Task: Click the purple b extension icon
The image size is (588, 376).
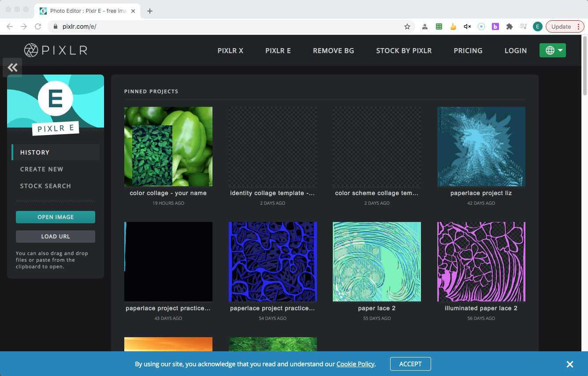Action: [495, 26]
